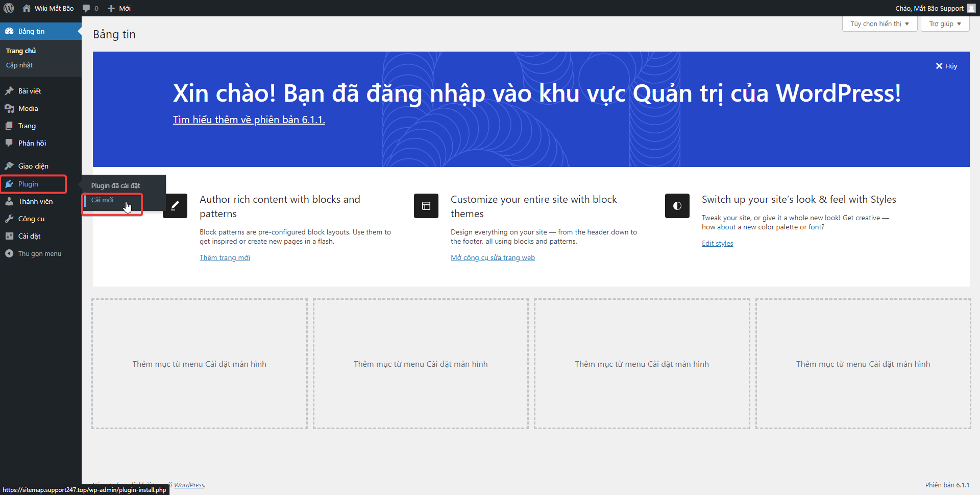Click the Thành viên user icon
The width and height of the screenshot is (980, 495).
[x=9, y=201]
